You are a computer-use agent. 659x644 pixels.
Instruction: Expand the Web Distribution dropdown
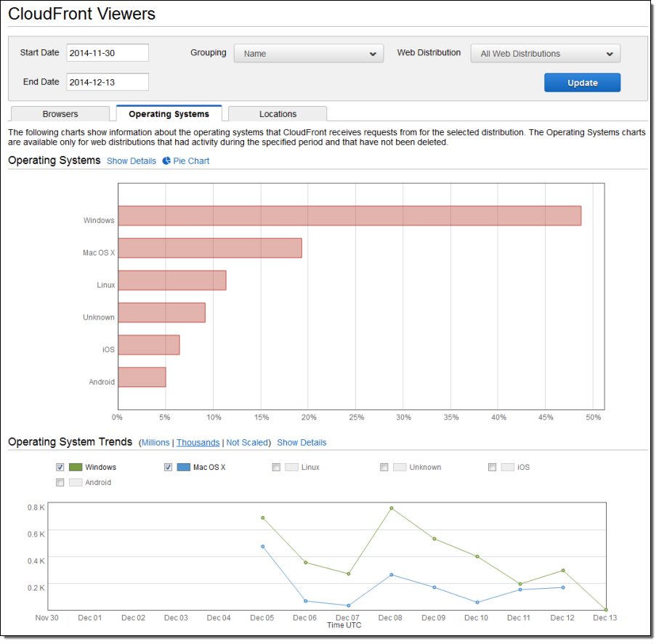point(545,54)
